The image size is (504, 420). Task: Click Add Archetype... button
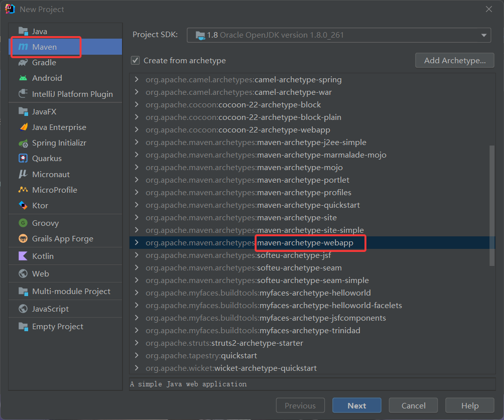455,60
